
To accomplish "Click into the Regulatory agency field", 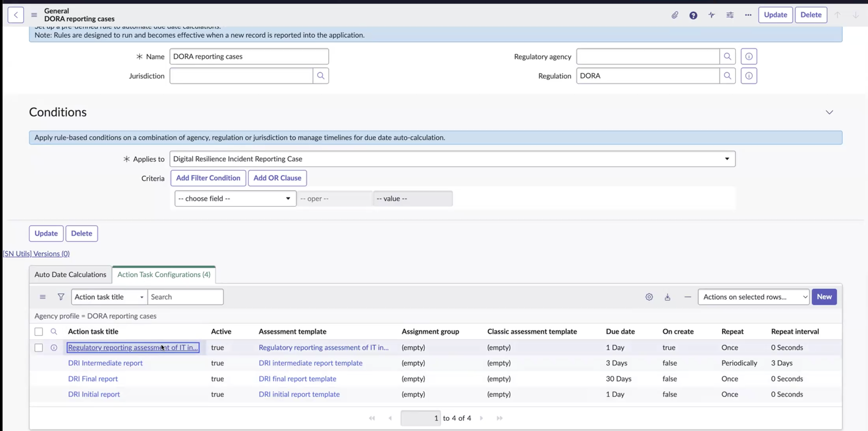I will (648, 56).
